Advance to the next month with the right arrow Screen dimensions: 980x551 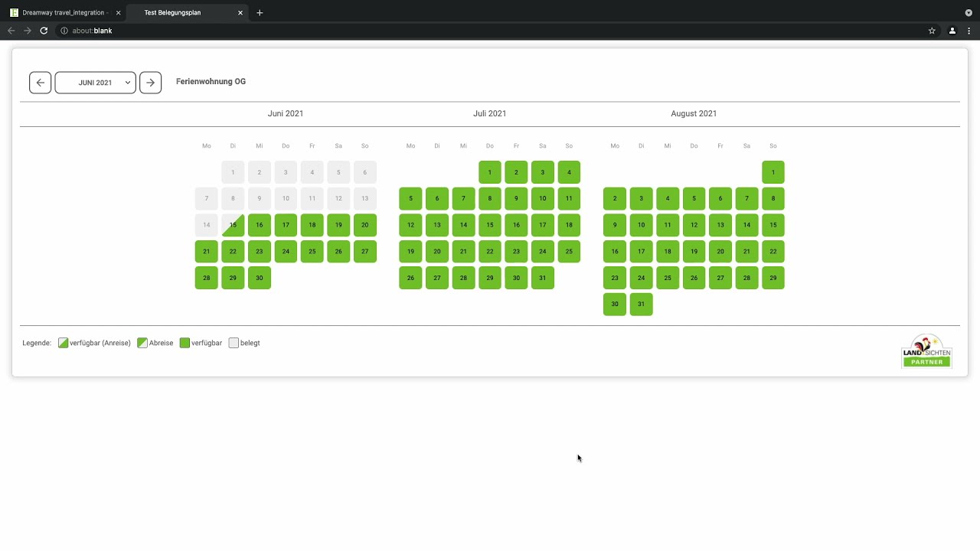[151, 83]
